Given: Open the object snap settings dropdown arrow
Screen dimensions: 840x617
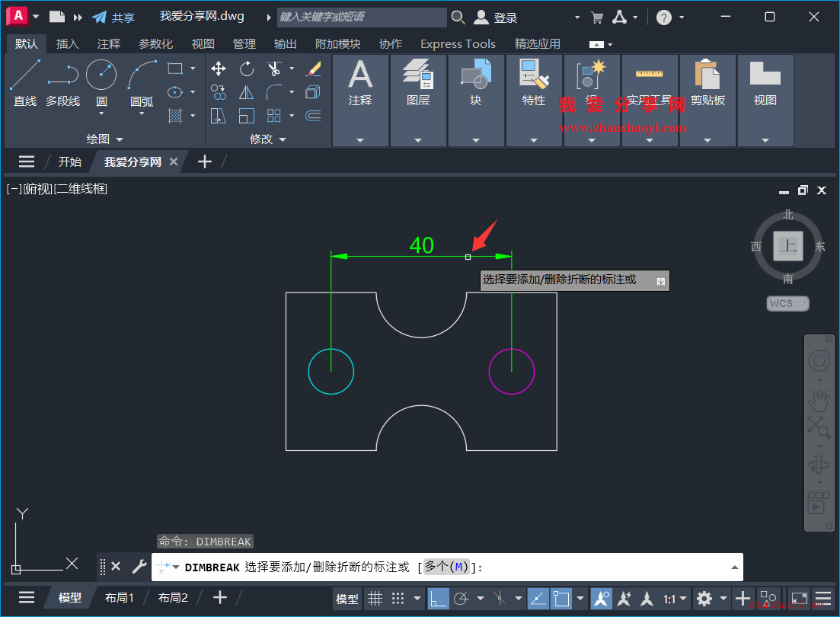Looking at the screenshot, I should point(580,598).
